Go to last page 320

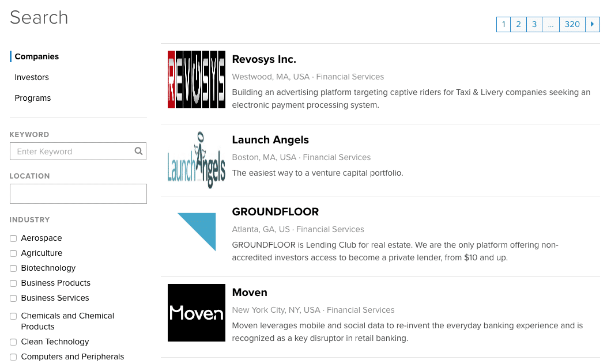(x=572, y=24)
